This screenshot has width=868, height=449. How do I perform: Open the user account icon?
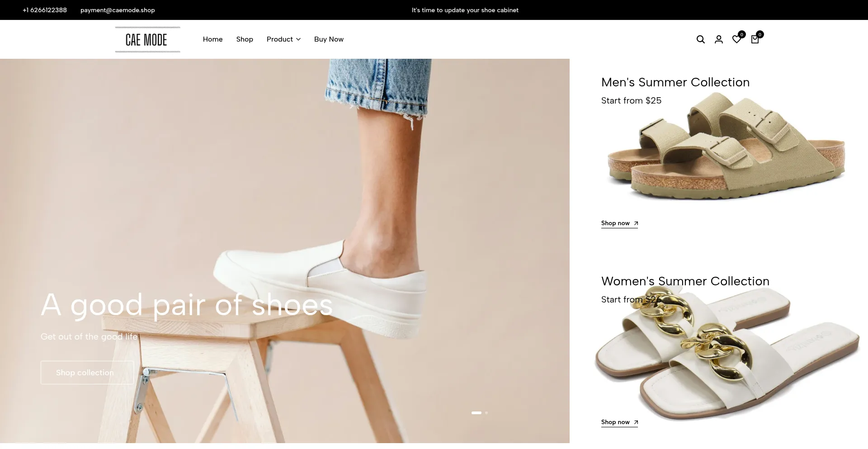tap(718, 39)
